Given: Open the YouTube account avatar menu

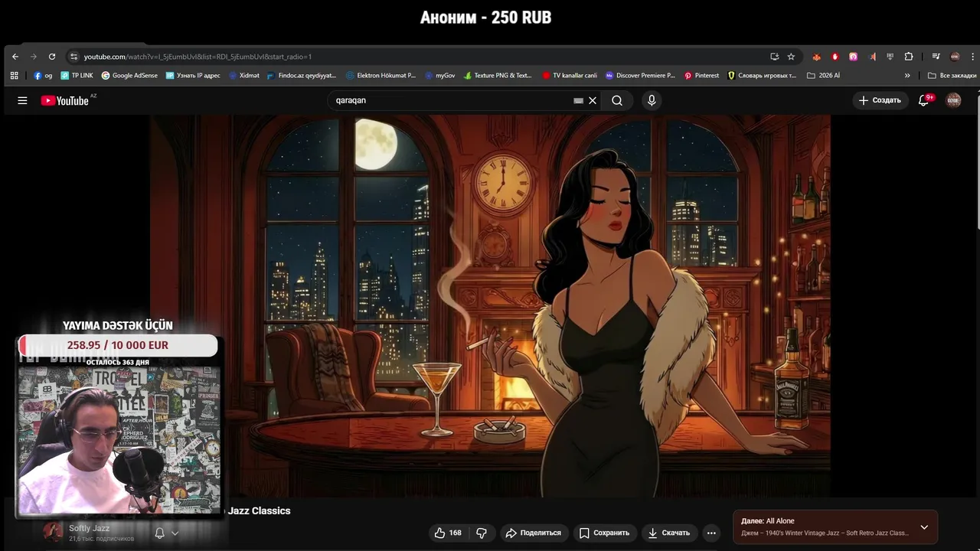Looking at the screenshot, I should [953, 100].
